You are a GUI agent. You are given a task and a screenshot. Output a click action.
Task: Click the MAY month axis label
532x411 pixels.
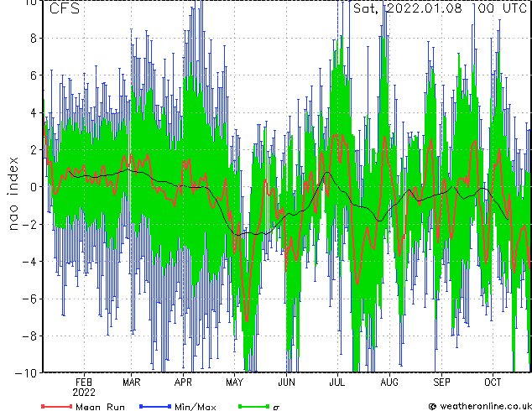(x=234, y=382)
